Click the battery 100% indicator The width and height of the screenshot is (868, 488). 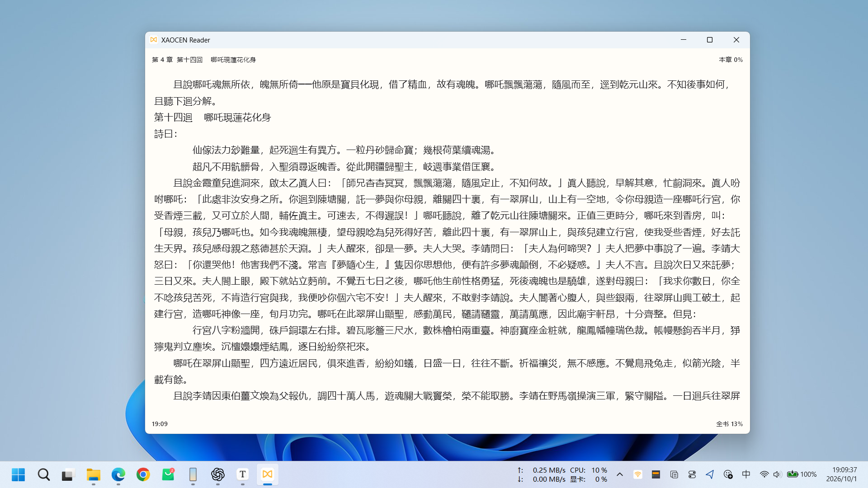tap(802, 474)
